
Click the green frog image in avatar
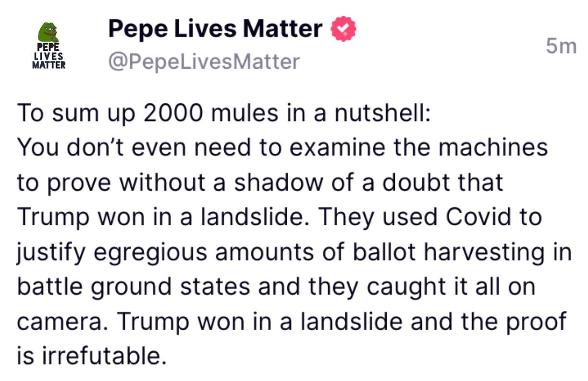pos(48,33)
